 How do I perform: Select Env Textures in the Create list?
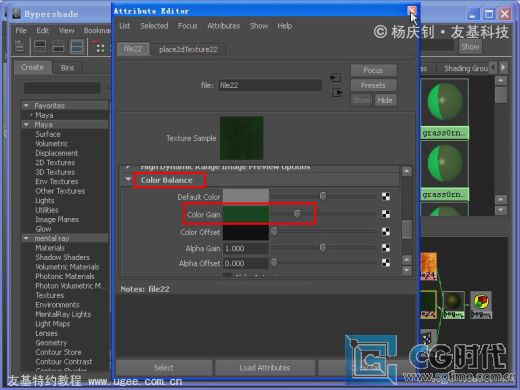(x=57, y=182)
